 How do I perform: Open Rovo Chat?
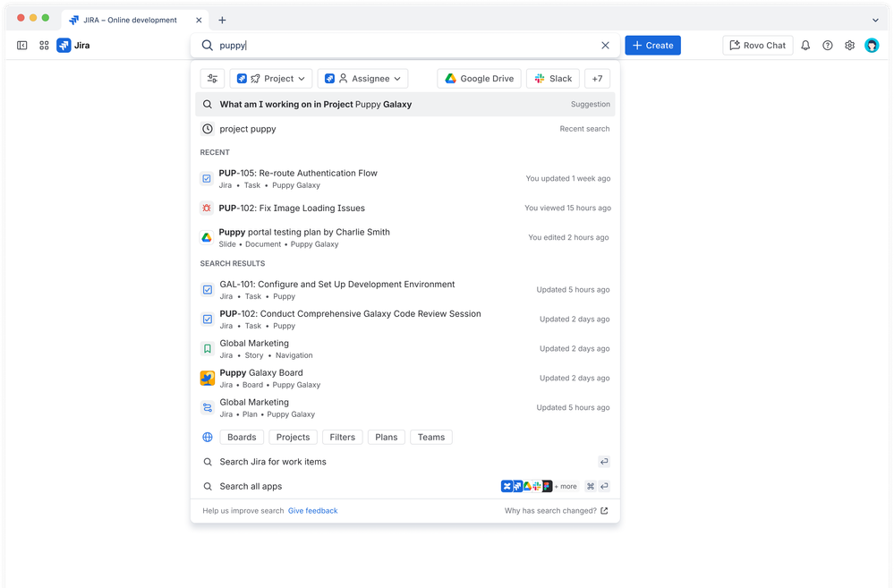(x=758, y=46)
